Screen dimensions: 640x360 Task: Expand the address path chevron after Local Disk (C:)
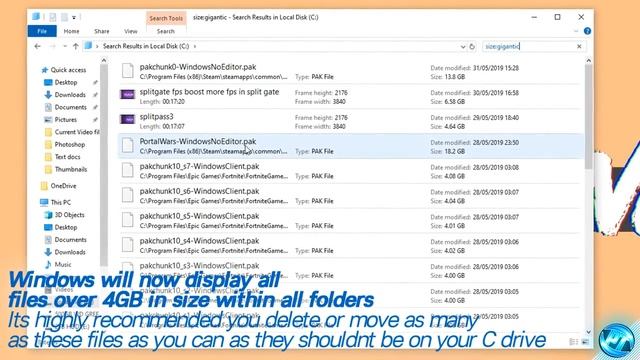point(195,47)
